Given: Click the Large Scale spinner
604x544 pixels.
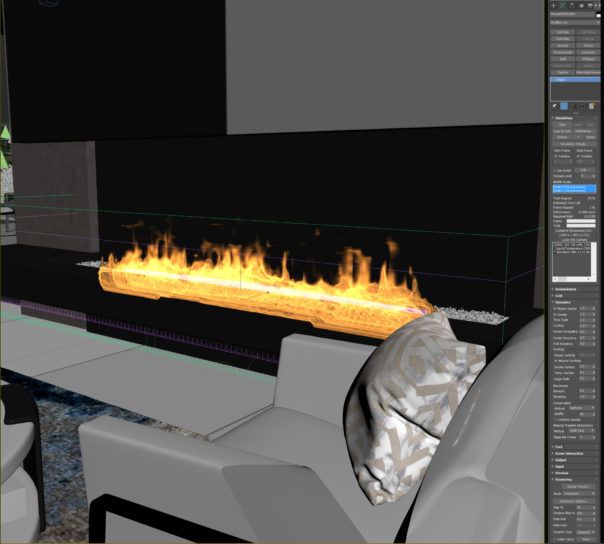Looking at the screenshot, I should coord(587,379).
